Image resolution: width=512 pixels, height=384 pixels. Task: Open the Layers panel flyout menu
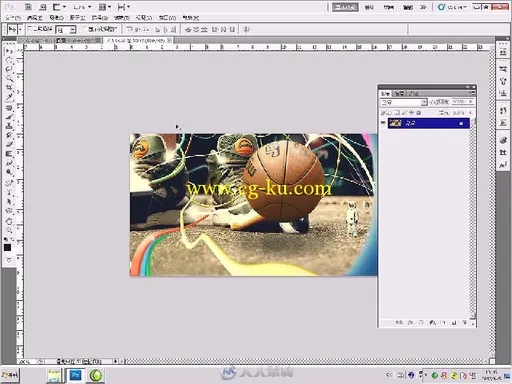(x=472, y=93)
